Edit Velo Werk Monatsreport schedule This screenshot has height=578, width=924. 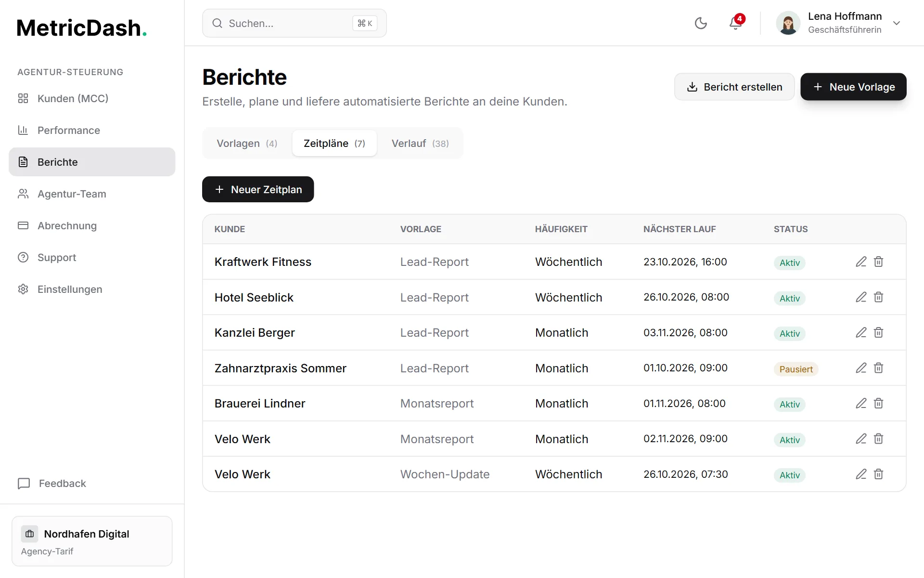point(861,439)
